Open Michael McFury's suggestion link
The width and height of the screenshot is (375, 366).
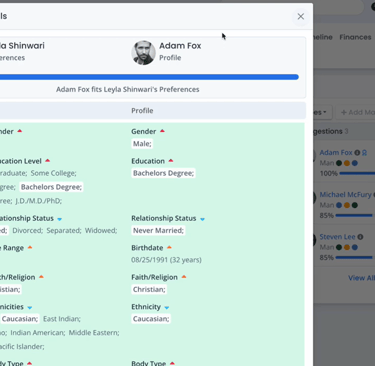click(345, 194)
